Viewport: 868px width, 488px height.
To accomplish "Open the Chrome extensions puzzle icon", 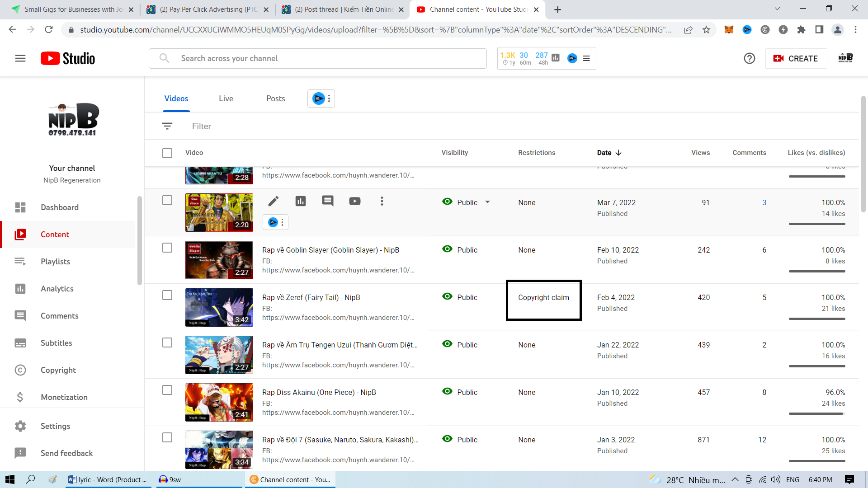I will (x=801, y=30).
